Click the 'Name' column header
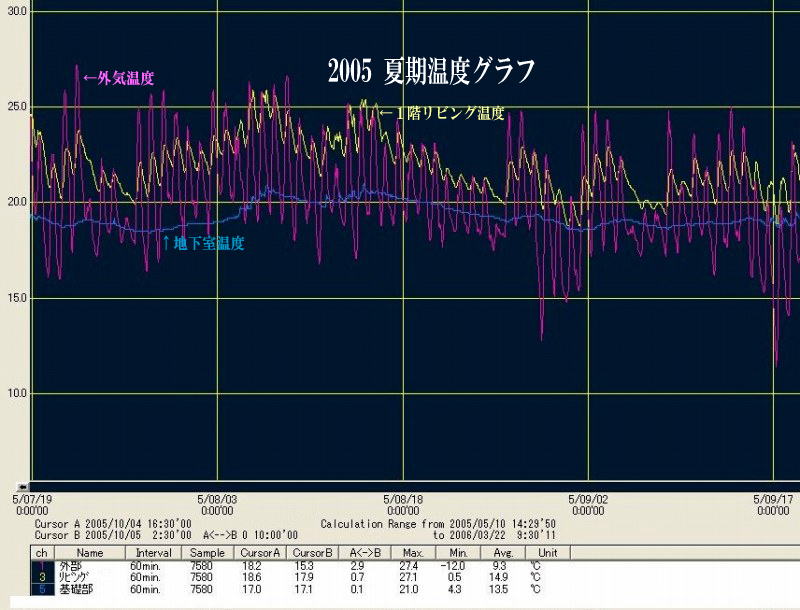The image size is (800, 610). coord(91,553)
